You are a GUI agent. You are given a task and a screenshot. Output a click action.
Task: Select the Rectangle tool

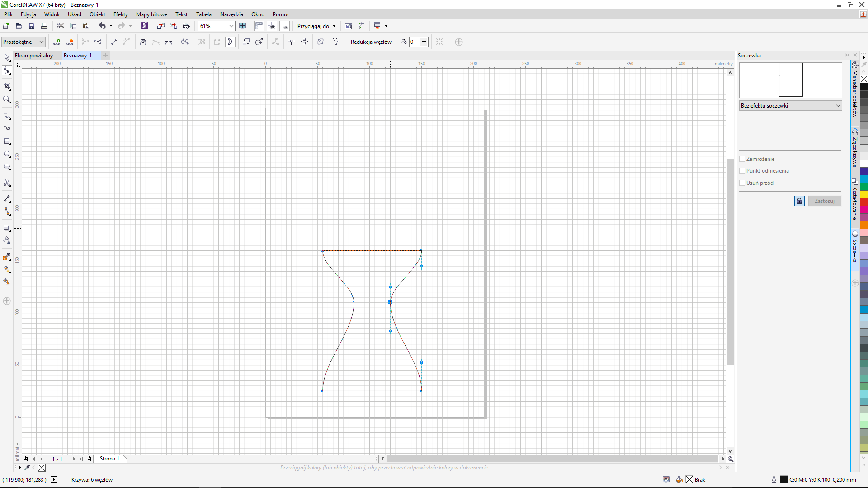click(x=7, y=141)
